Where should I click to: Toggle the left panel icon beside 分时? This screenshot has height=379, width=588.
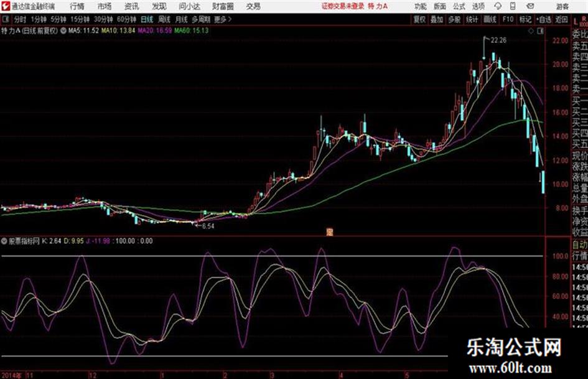[5, 19]
